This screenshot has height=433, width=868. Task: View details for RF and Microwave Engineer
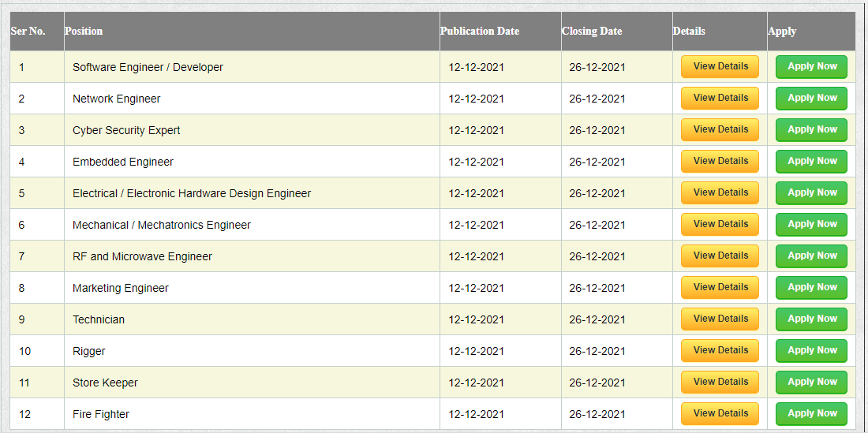(x=720, y=256)
